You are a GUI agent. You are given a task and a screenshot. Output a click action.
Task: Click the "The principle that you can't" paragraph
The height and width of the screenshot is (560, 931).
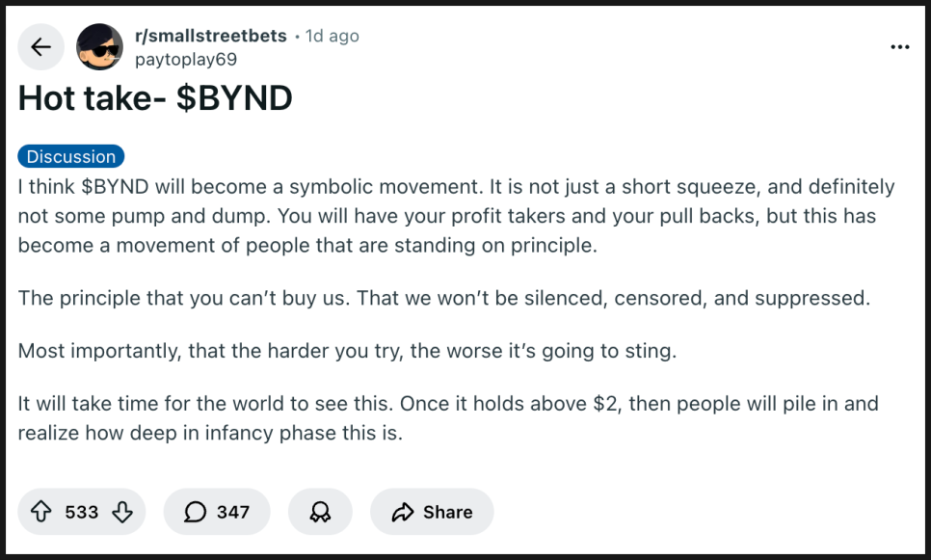click(x=443, y=297)
